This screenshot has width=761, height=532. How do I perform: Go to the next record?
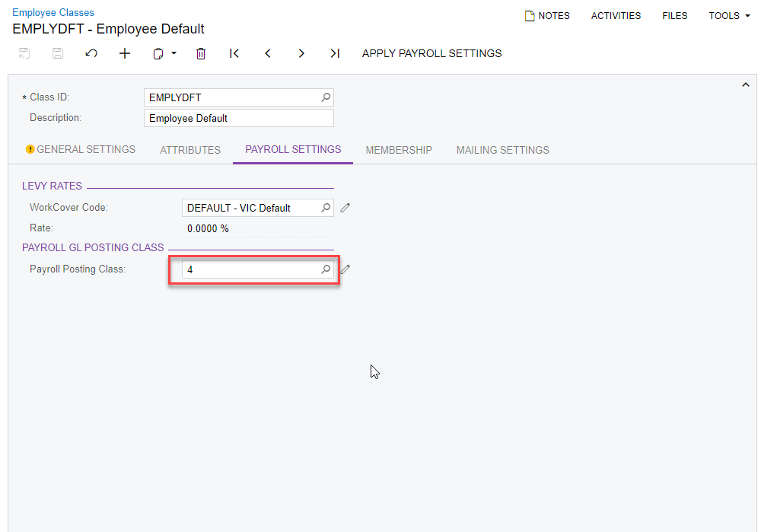click(301, 53)
